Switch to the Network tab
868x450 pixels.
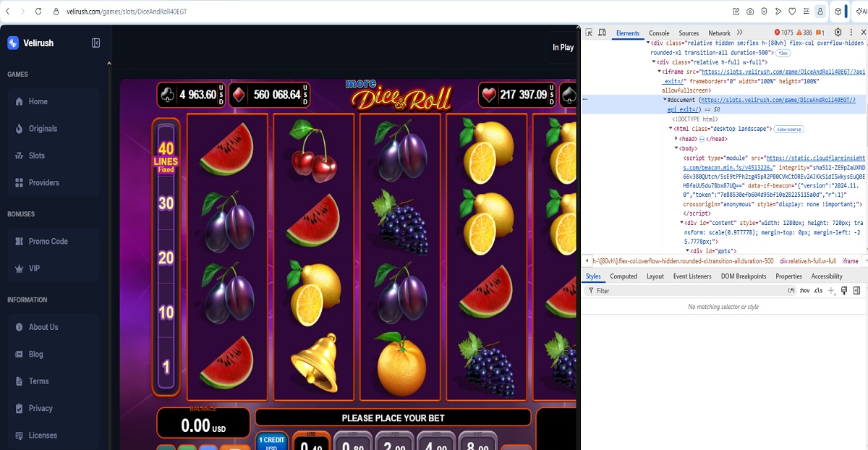[719, 33]
